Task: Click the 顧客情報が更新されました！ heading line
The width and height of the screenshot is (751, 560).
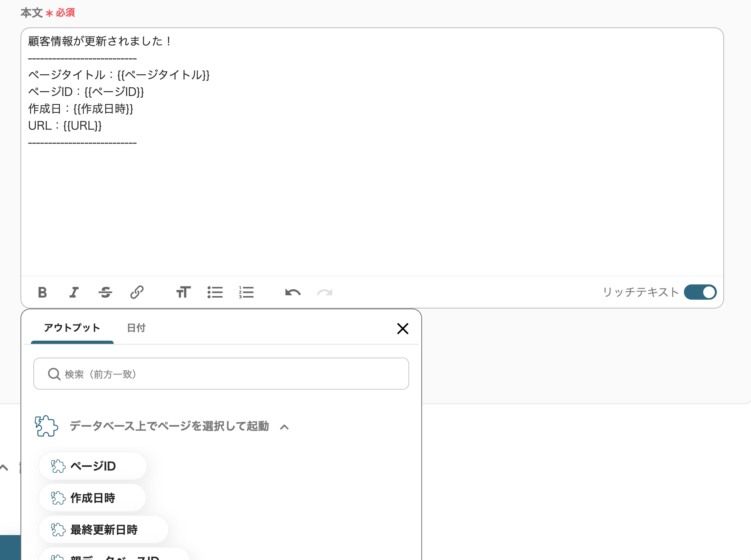Action: 100,41
